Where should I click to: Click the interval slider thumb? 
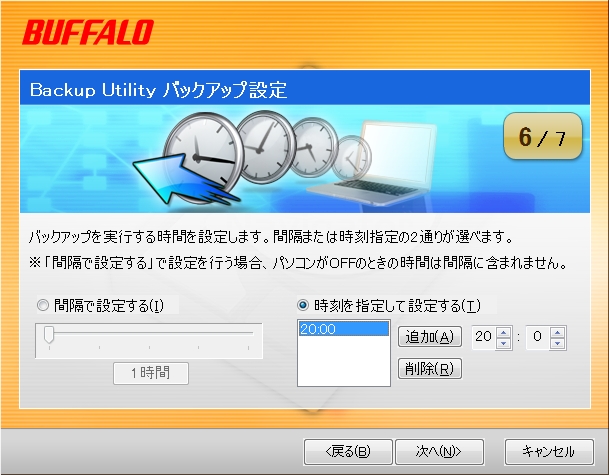coord(49,335)
